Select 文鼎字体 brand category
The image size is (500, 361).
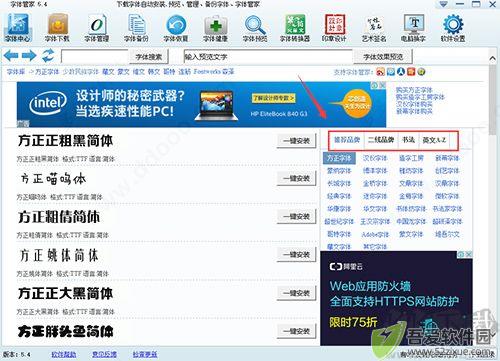tap(411, 183)
